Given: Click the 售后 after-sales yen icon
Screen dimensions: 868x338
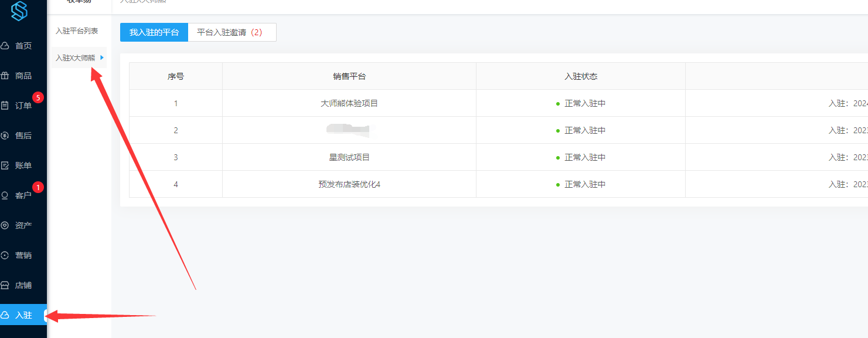Looking at the screenshot, I should tap(5, 136).
